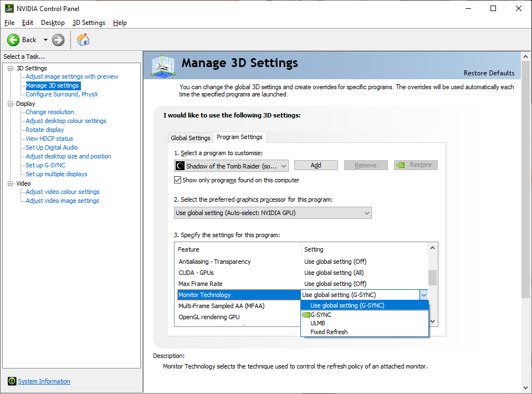Click the main page scroll-down arrow

525,387
